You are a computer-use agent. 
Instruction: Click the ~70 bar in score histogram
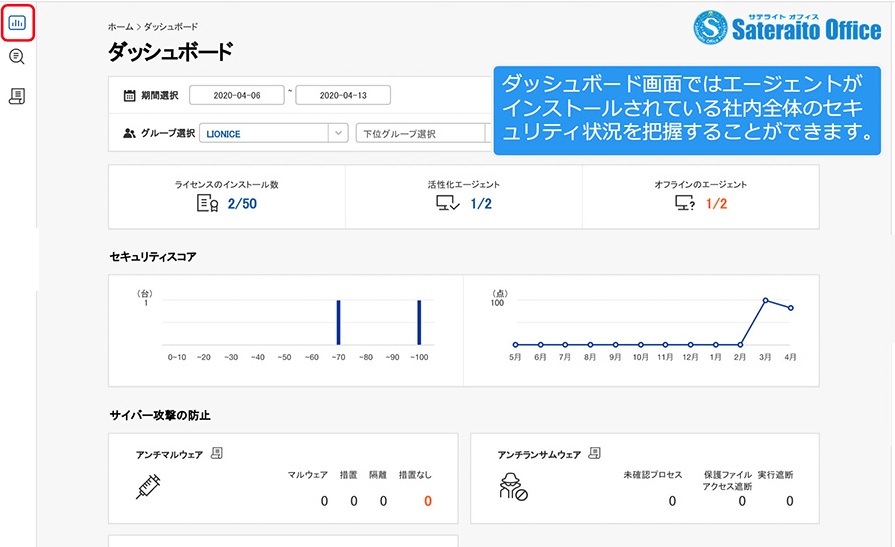tap(338, 323)
